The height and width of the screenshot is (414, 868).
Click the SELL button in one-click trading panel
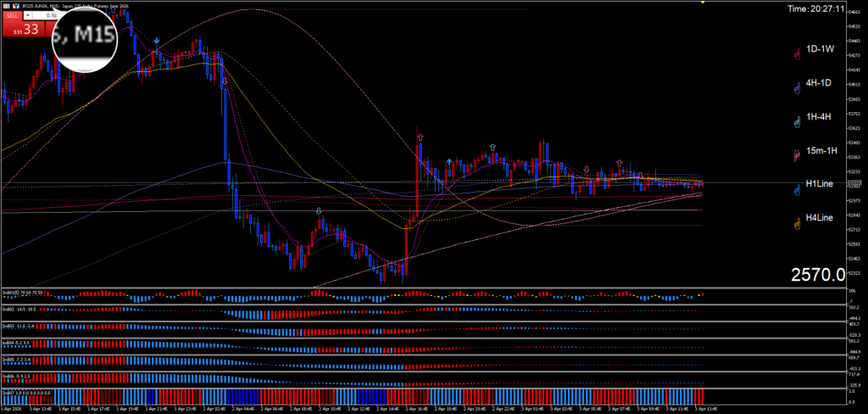pos(10,15)
